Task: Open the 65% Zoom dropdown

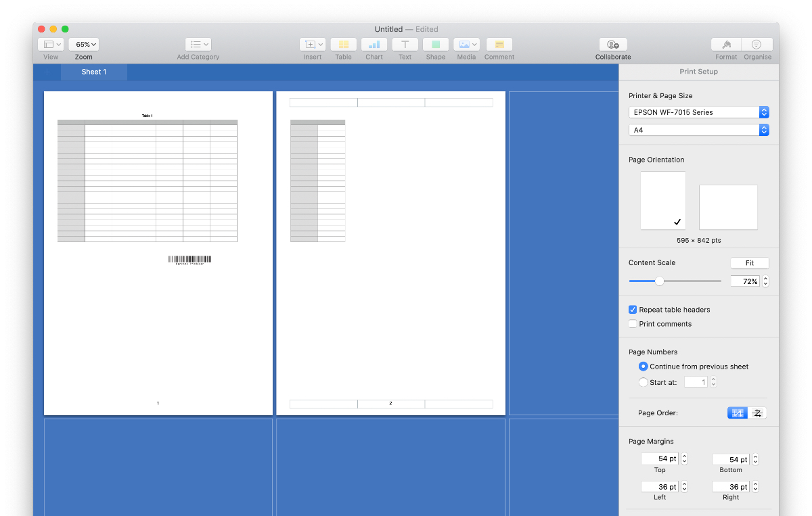Action: click(x=84, y=45)
